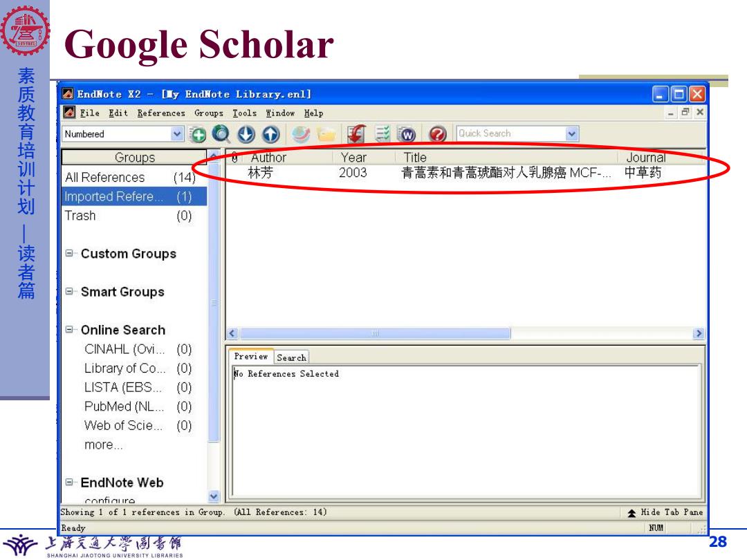Screen dimensions: 747x560
Task: Click the paperclip attachment column header
Action: tap(234, 158)
